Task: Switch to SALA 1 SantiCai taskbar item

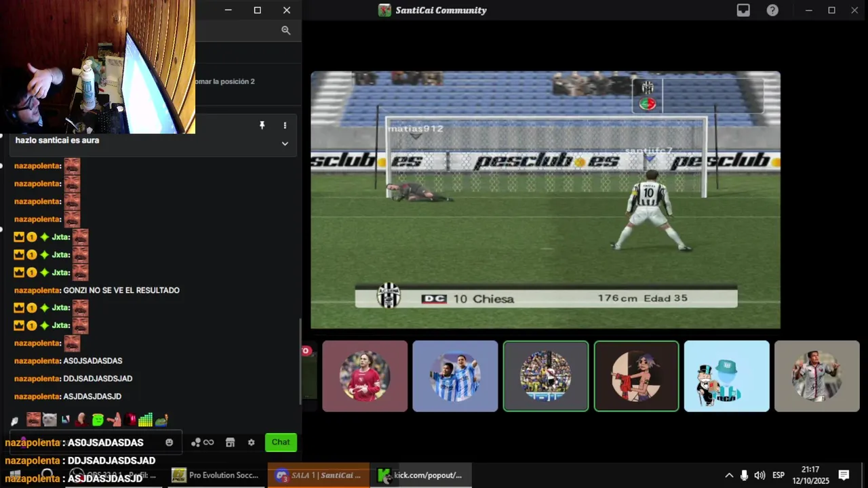Action: click(x=319, y=476)
